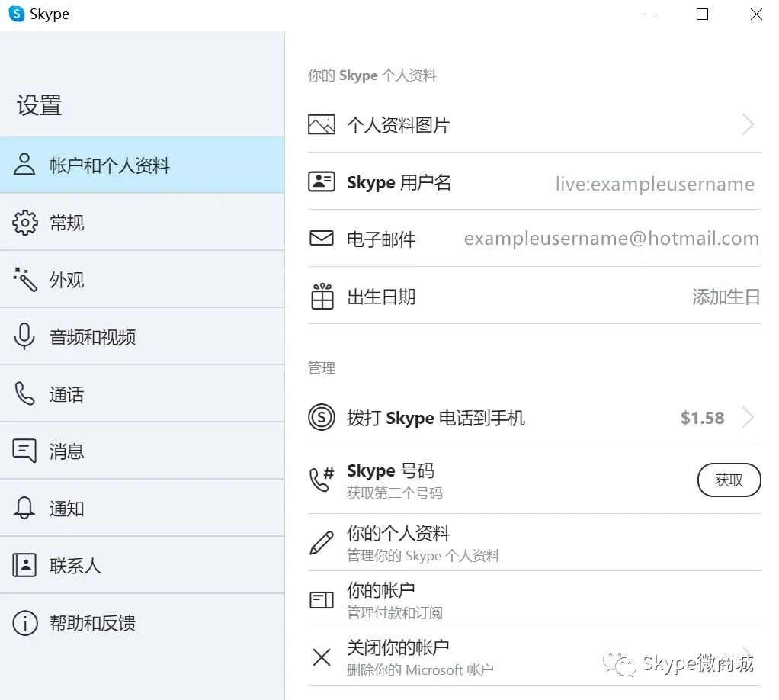Click the bell icon beside 通知

24,508
